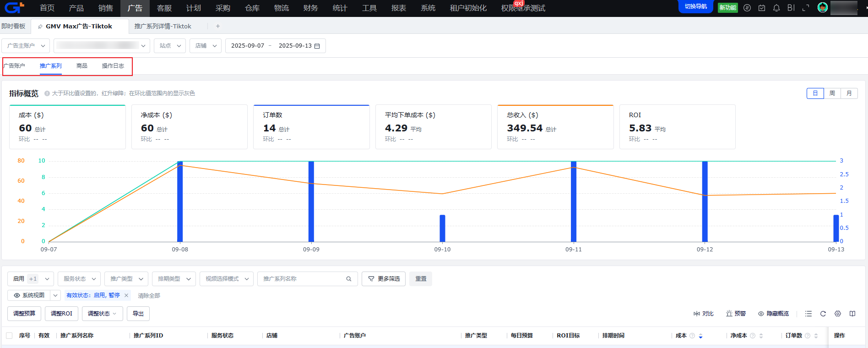Enter fullscreen using the expand icon
The width and height of the screenshot is (868, 348).
coord(806,8)
